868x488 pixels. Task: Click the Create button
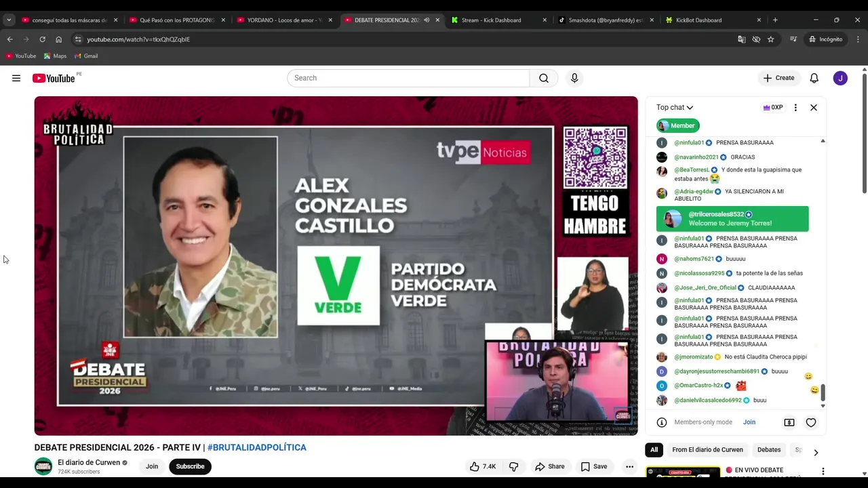click(778, 78)
